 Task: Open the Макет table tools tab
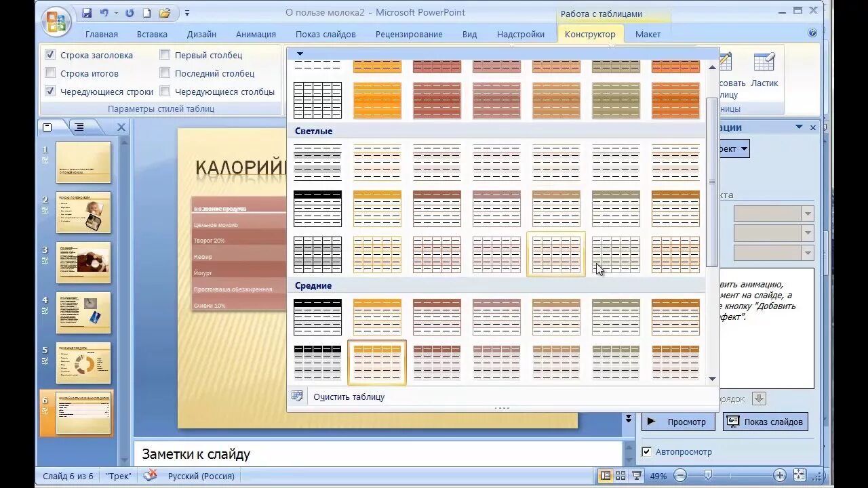[648, 34]
